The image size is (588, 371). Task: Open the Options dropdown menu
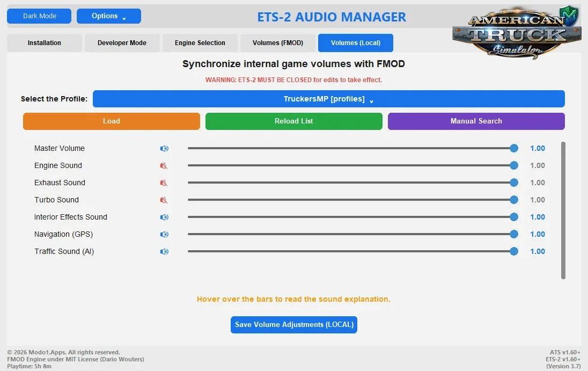109,16
